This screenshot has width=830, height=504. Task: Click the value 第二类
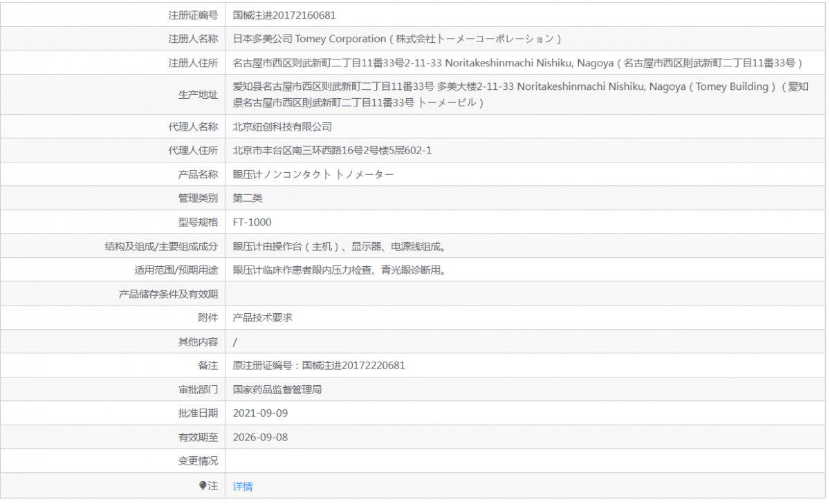click(248, 198)
